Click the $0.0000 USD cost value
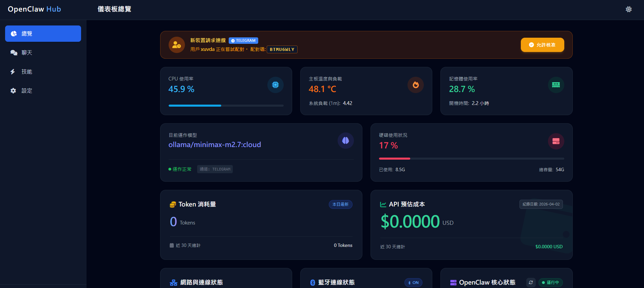This screenshot has width=644, height=288. coord(410,221)
